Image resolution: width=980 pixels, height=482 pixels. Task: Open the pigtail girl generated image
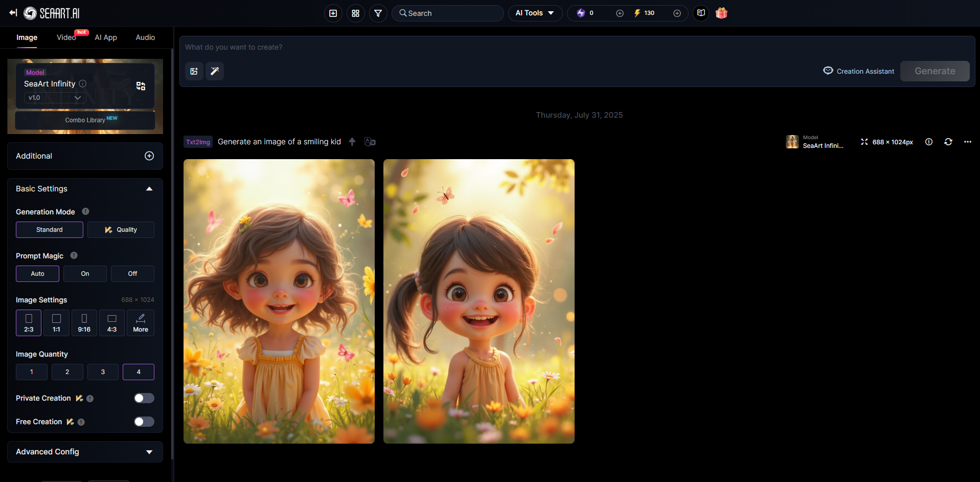tap(478, 301)
